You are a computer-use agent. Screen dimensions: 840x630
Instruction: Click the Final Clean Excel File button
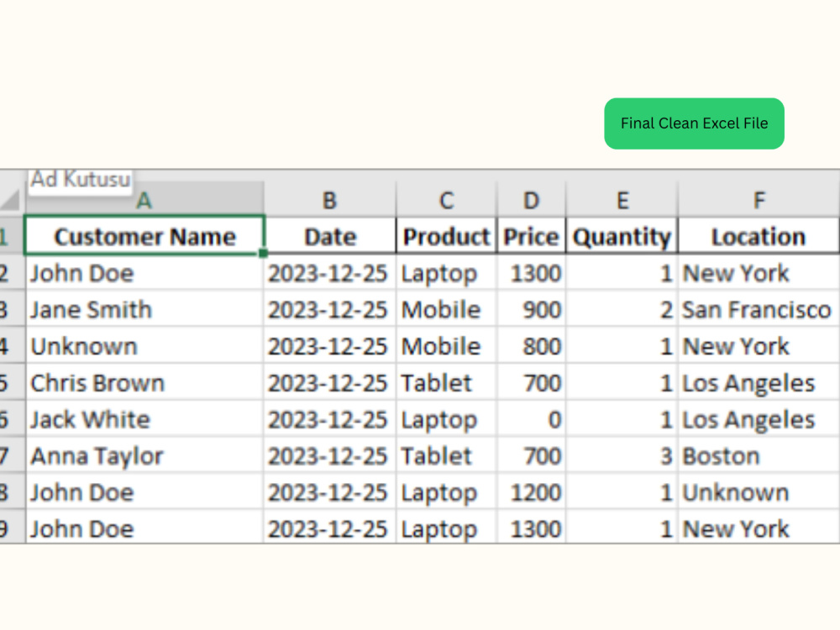coord(694,123)
